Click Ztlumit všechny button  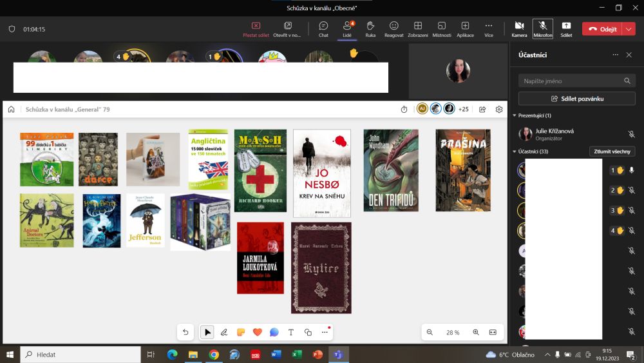(x=612, y=152)
